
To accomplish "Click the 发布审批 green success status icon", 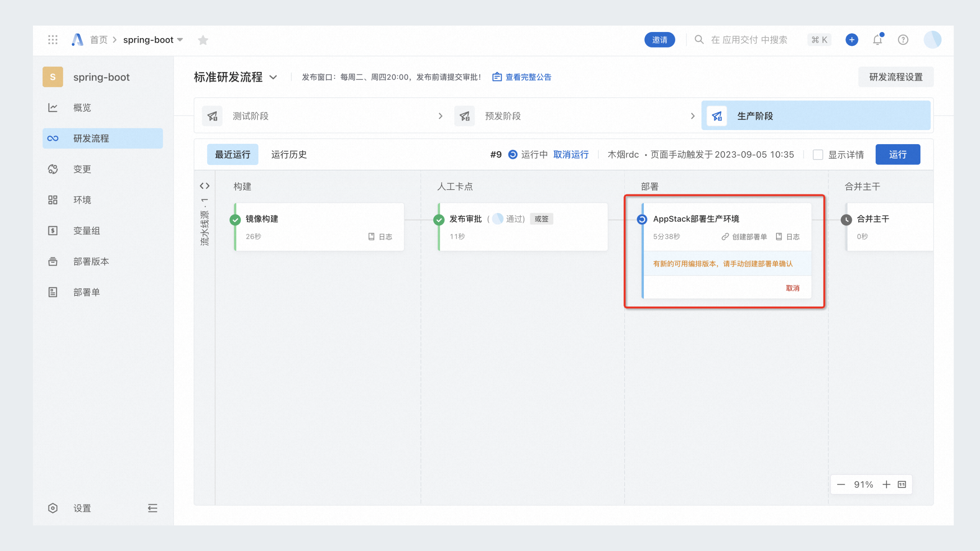I will click(439, 220).
